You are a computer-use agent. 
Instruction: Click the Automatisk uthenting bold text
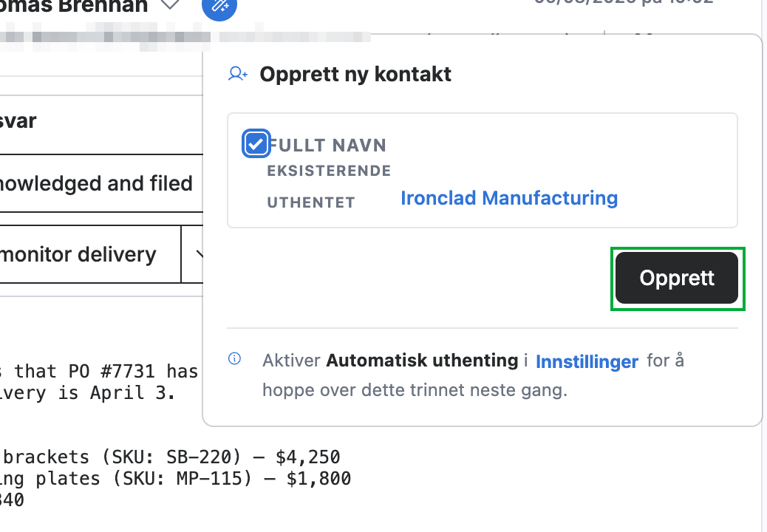coord(422,361)
